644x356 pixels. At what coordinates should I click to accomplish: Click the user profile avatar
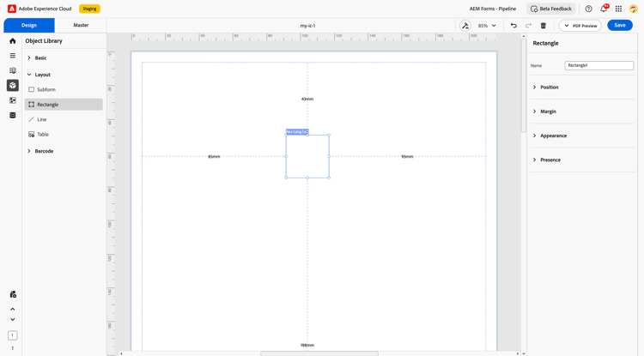(633, 9)
